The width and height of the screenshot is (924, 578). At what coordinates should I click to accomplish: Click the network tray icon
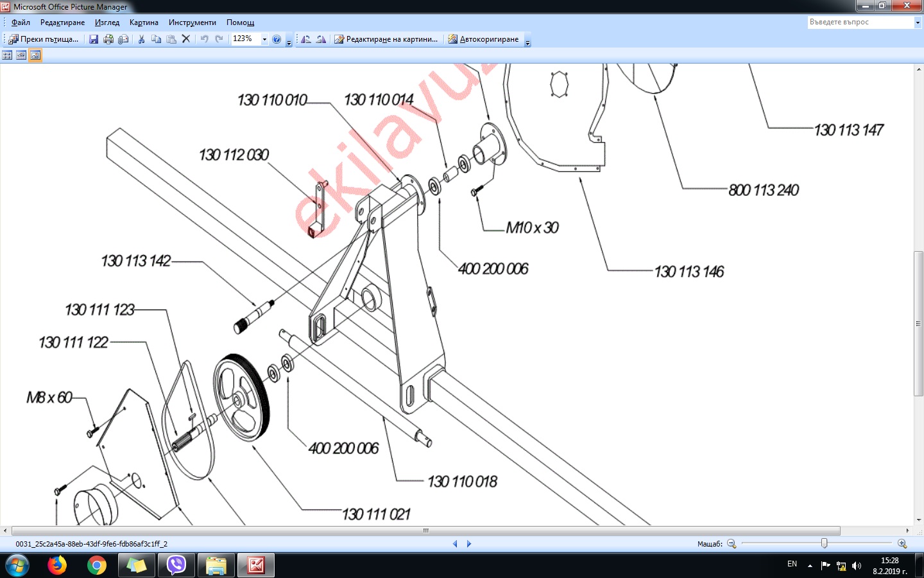[841, 566]
